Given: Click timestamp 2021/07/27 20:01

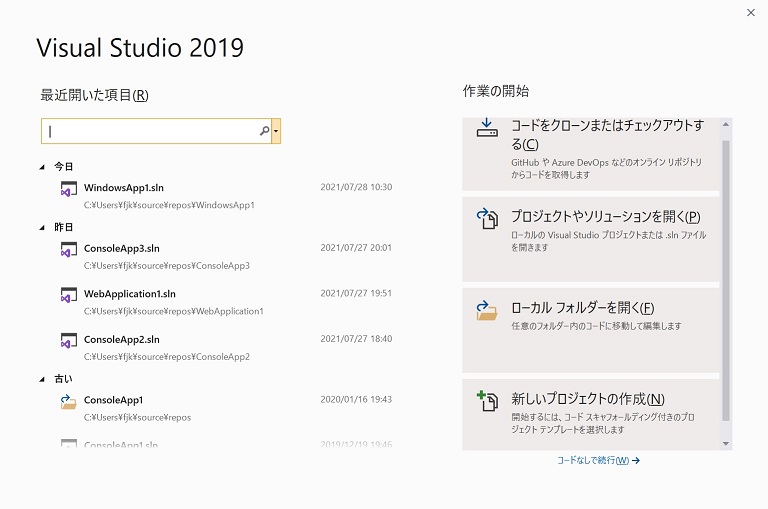Looking at the screenshot, I should (356, 248).
